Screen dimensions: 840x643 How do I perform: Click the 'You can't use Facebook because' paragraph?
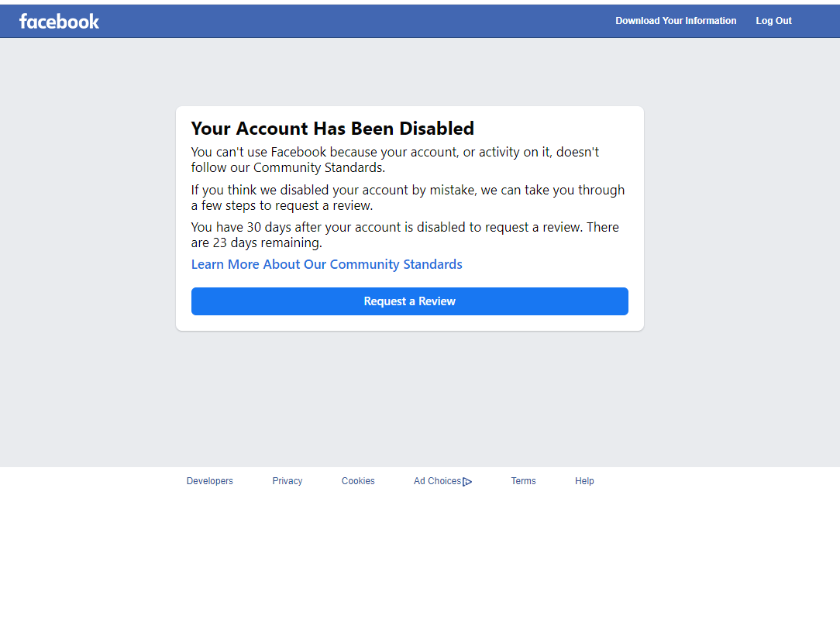(395, 160)
